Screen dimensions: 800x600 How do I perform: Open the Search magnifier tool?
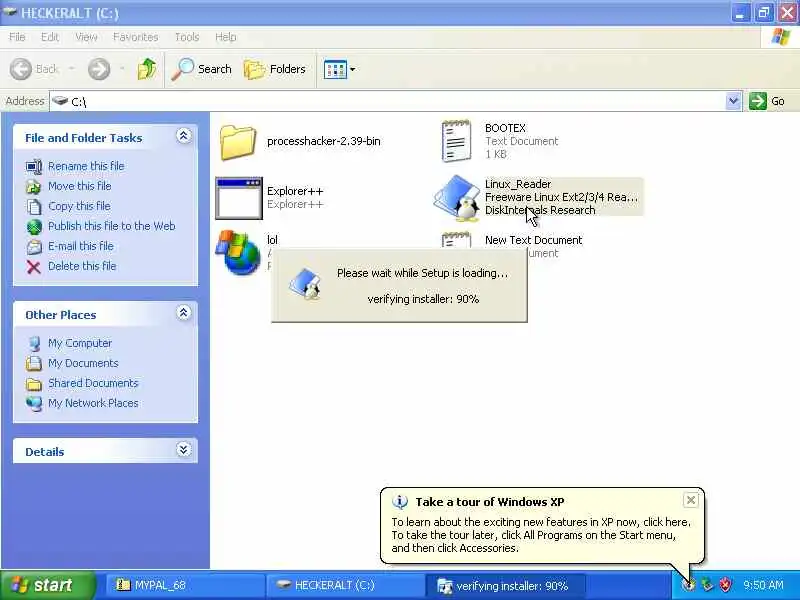202,69
